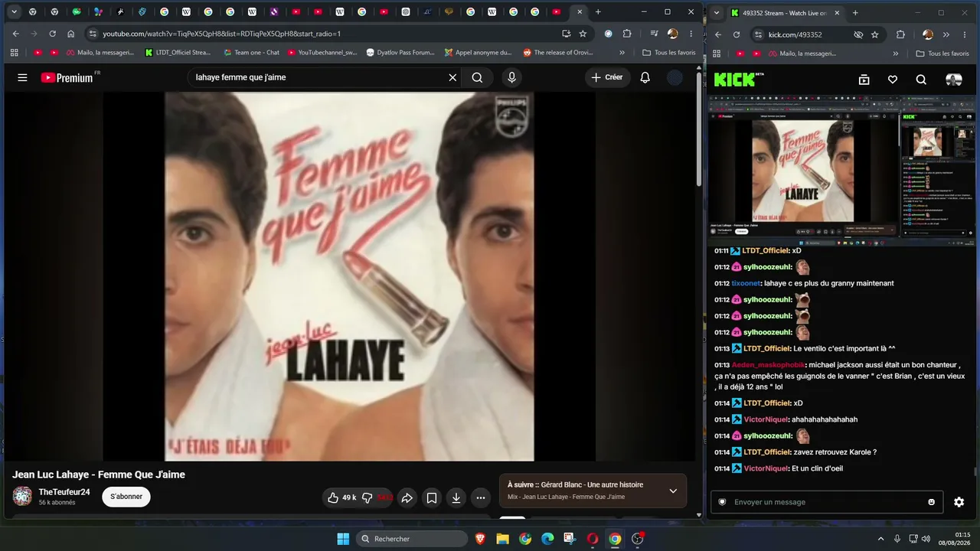Reload the YouTube page
The height and width of the screenshot is (551, 980).
tap(52, 34)
